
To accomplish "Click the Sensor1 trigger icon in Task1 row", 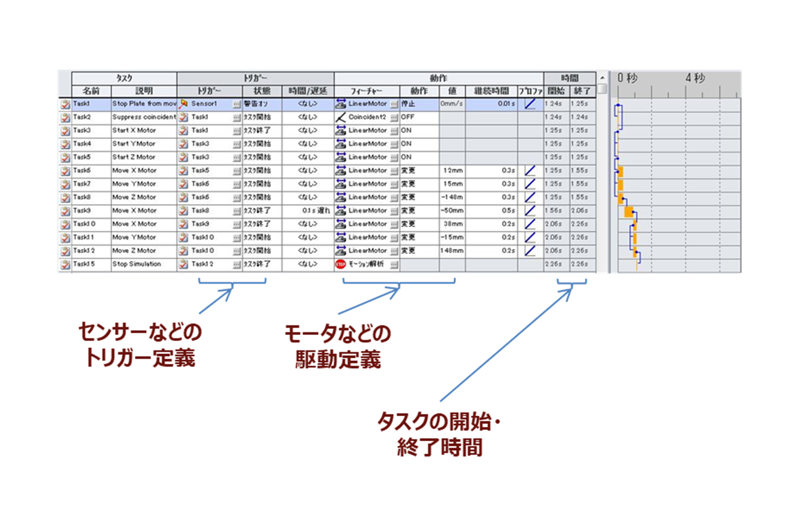I will 184,104.
